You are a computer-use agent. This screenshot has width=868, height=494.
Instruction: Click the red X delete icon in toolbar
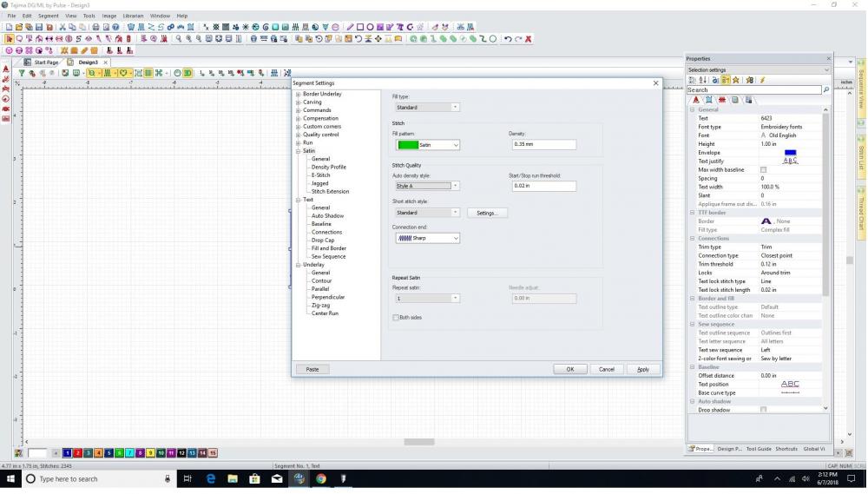point(528,39)
